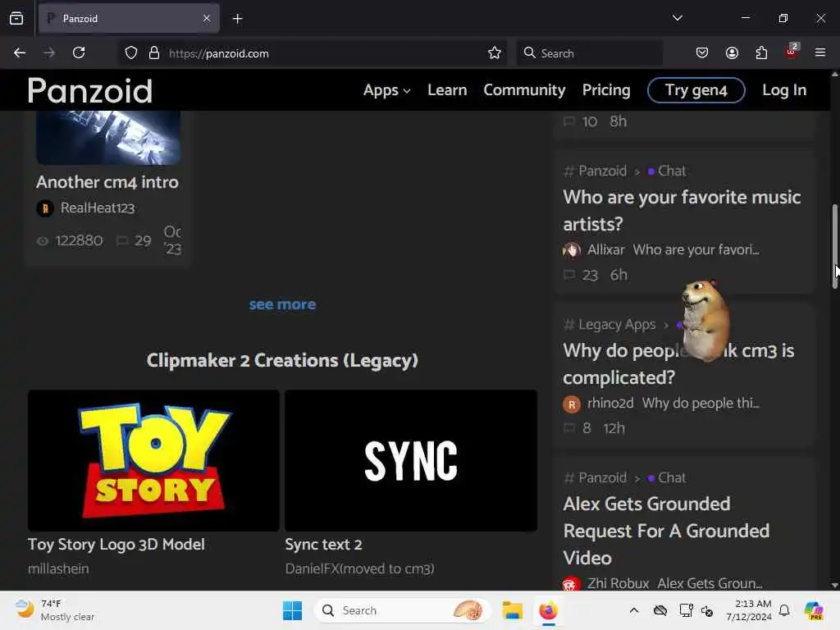Open millashein's profile link
The width and height of the screenshot is (840, 630).
(58, 569)
